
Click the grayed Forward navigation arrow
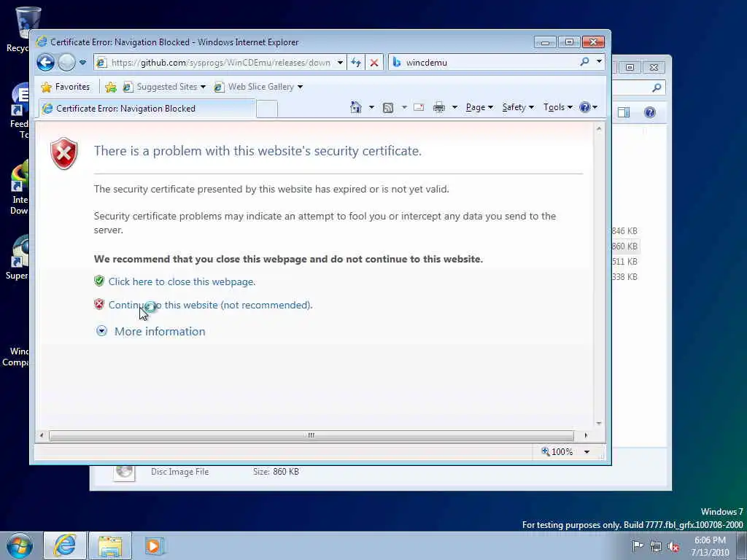point(66,63)
